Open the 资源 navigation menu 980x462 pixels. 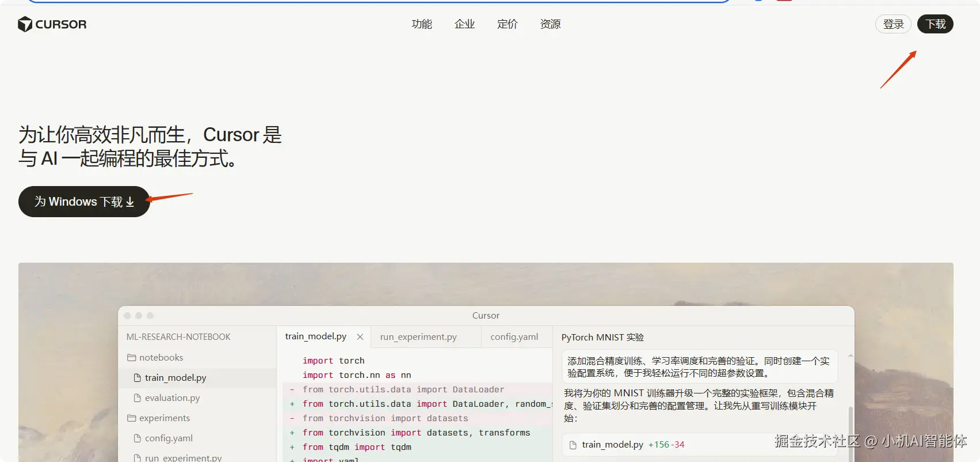(550, 24)
